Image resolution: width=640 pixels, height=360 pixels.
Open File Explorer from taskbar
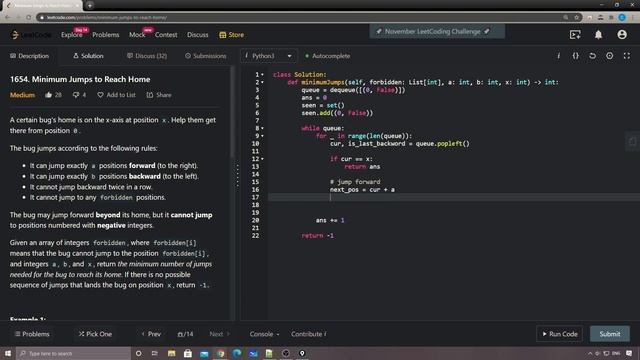point(171,353)
